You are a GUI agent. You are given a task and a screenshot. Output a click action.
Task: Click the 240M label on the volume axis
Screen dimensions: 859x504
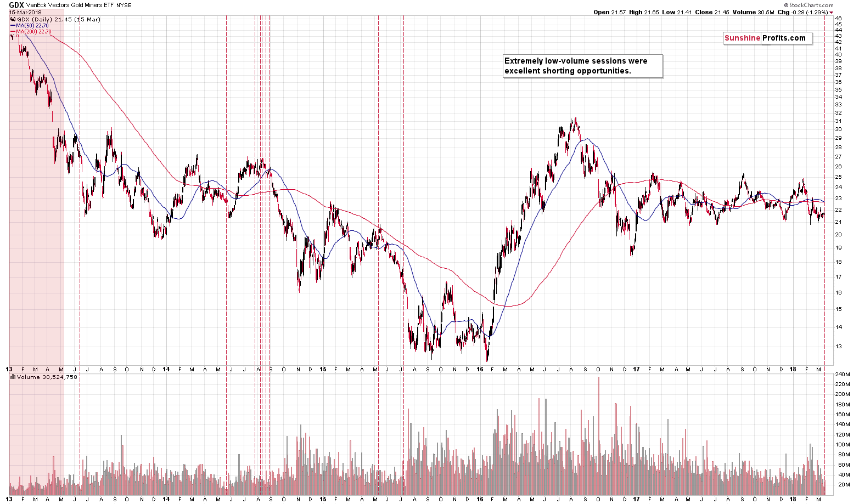[843, 375]
